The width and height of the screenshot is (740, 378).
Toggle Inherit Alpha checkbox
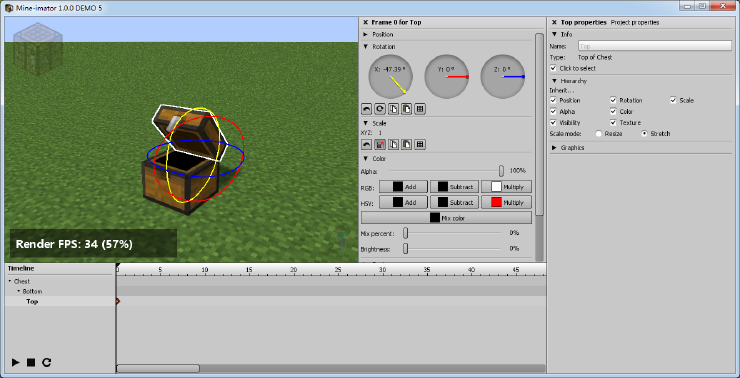[x=554, y=112]
